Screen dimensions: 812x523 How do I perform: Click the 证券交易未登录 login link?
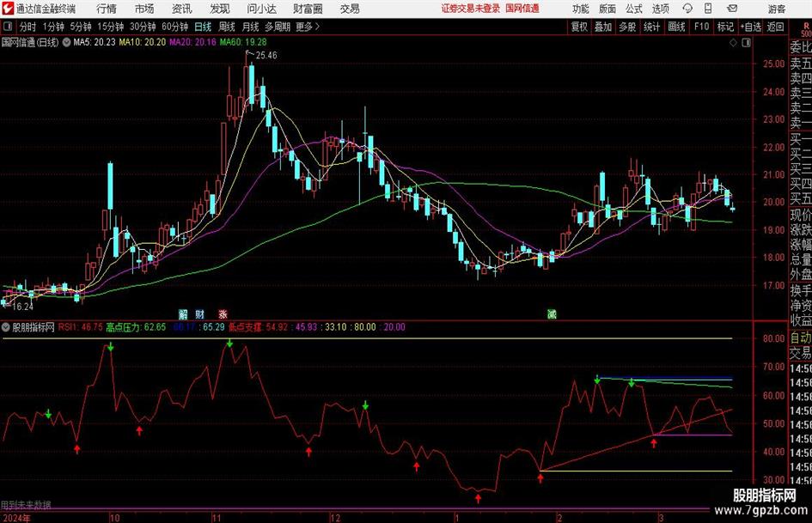click(x=471, y=9)
